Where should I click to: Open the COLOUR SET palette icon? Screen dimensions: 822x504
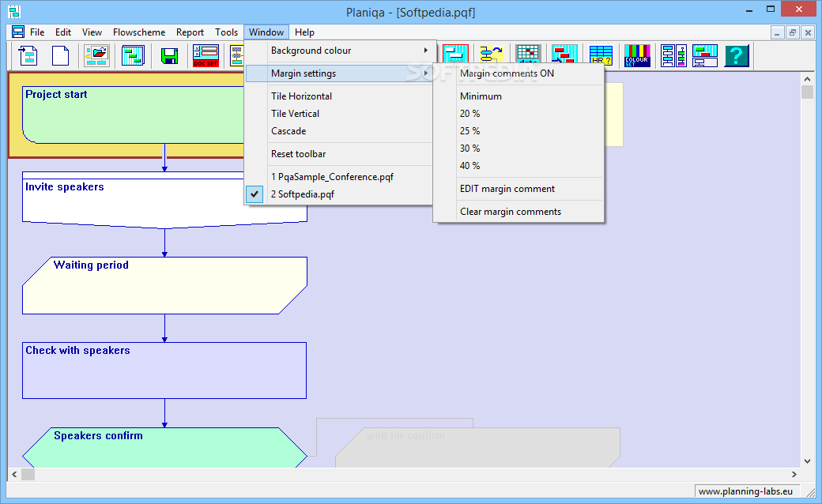(637, 55)
